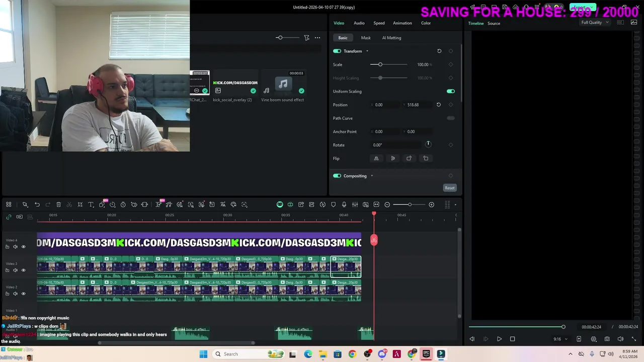Screen dimensions: 644x362
Task: Open the audio mixer icon in timeline toolbar
Action: pyautogui.click(x=355, y=205)
